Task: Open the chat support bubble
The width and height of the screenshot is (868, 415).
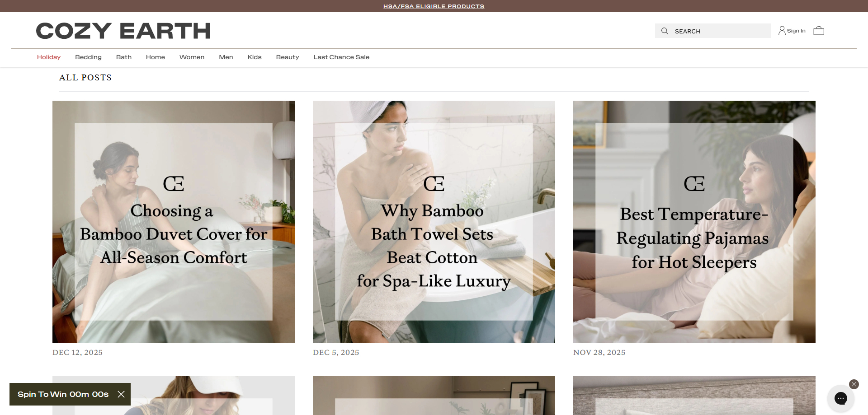Action: point(840,398)
